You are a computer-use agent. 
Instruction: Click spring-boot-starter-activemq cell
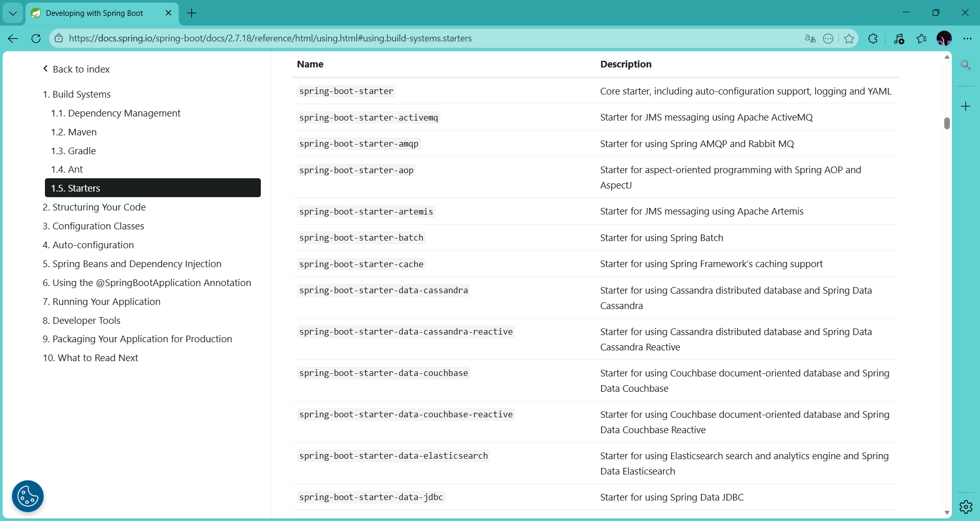point(369,117)
